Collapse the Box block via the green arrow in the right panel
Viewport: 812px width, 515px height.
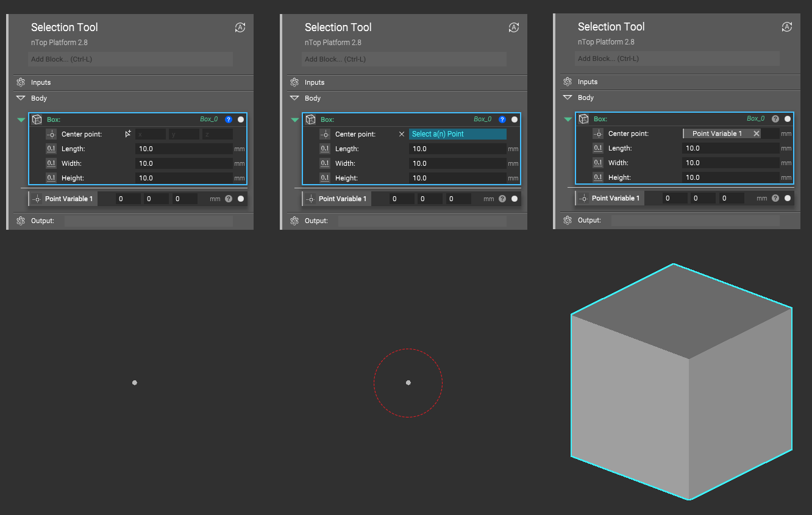[568, 119]
